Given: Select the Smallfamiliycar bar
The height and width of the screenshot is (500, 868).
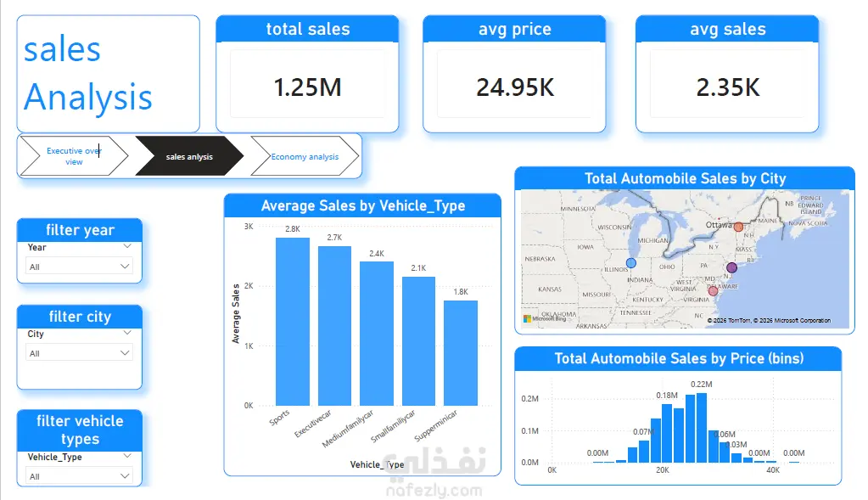Looking at the screenshot, I should pyautogui.click(x=418, y=341).
